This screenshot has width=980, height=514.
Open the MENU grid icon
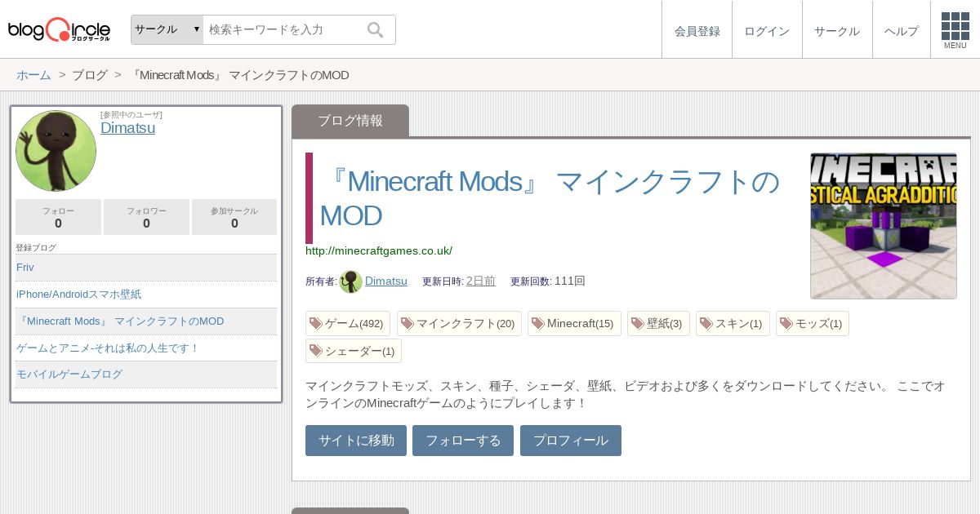[x=955, y=30]
